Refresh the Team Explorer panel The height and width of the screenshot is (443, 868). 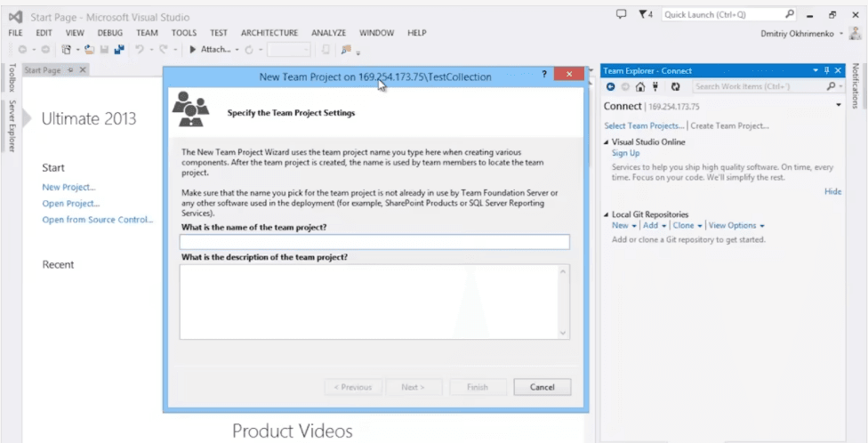click(675, 86)
